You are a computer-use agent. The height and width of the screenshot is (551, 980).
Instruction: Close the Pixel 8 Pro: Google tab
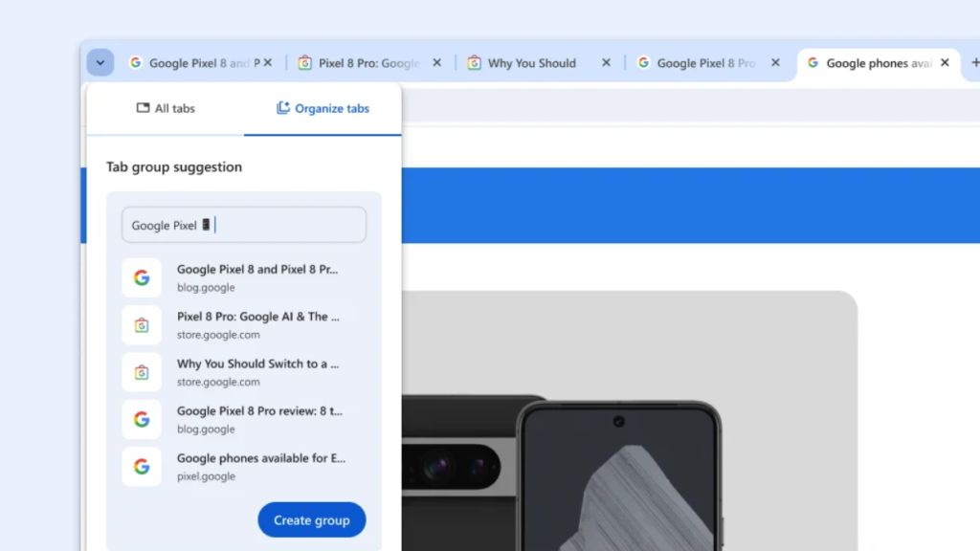436,62
